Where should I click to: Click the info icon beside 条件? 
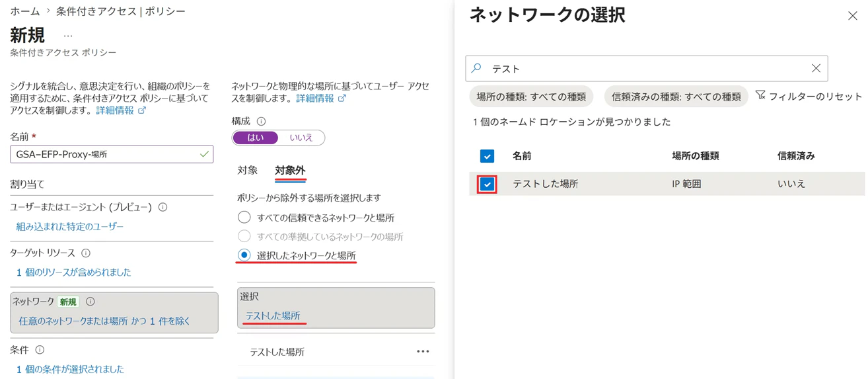[40, 349]
